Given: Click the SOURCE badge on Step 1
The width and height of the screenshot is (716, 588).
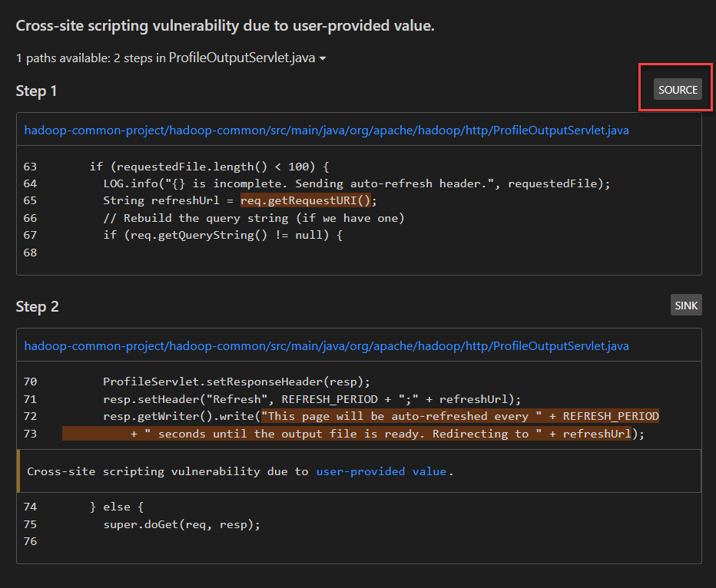Looking at the screenshot, I should click(x=678, y=89).
